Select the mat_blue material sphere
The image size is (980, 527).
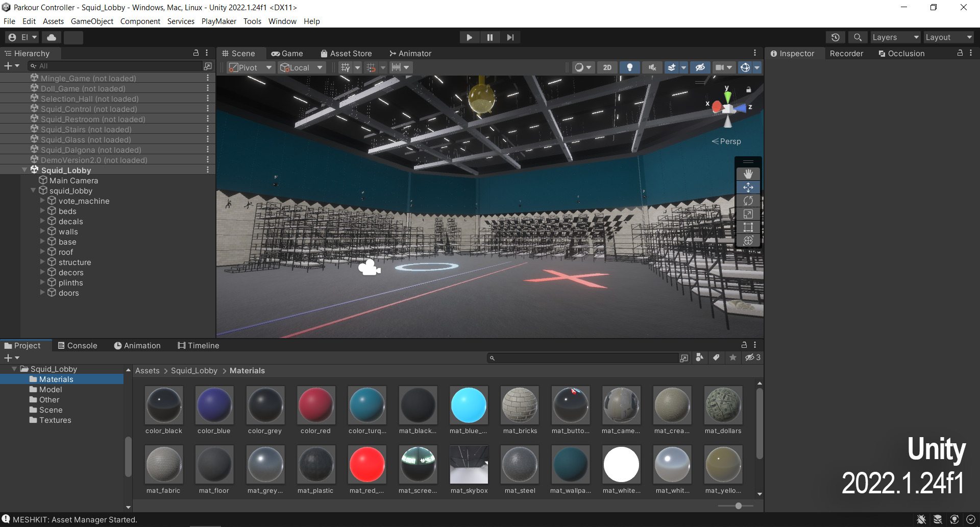(469, 405)
